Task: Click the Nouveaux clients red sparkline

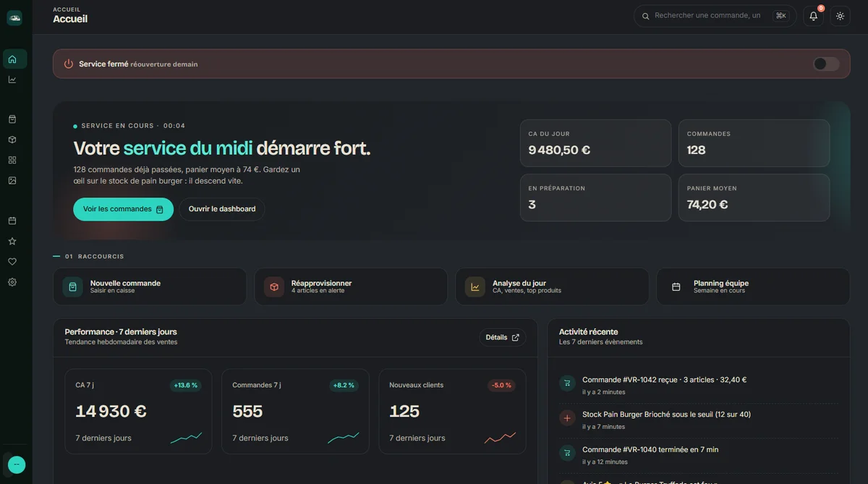Action: coord(500,438)
